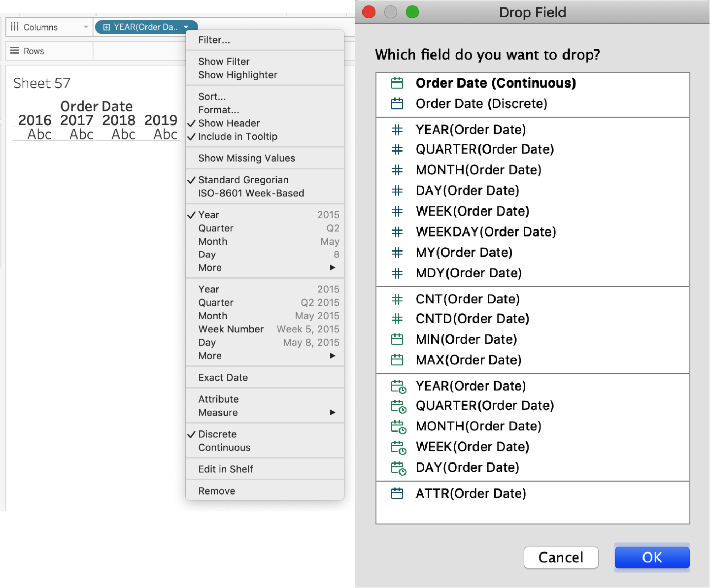Click the hash icon beside MY(Order Date)
This screenshot has width=710, height=588.
click(397, 253)
